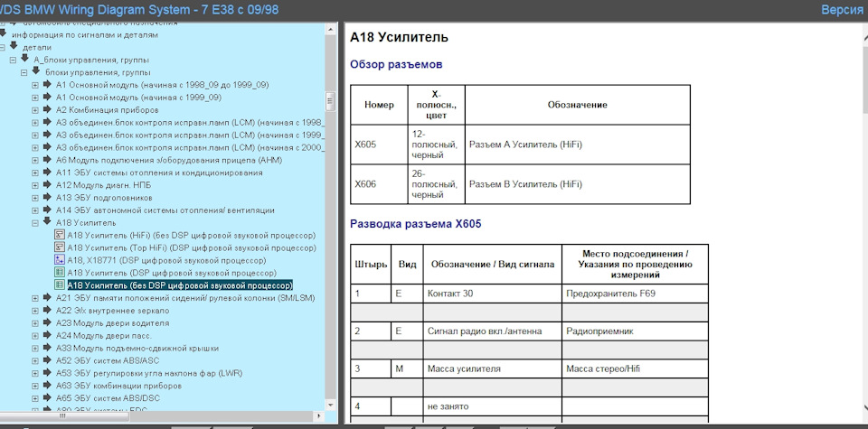The width and height of the screenshot is (868, 429).
Task: Expand the A13 ЭБУ подголовников node
Action: click(x=35, y=198)
